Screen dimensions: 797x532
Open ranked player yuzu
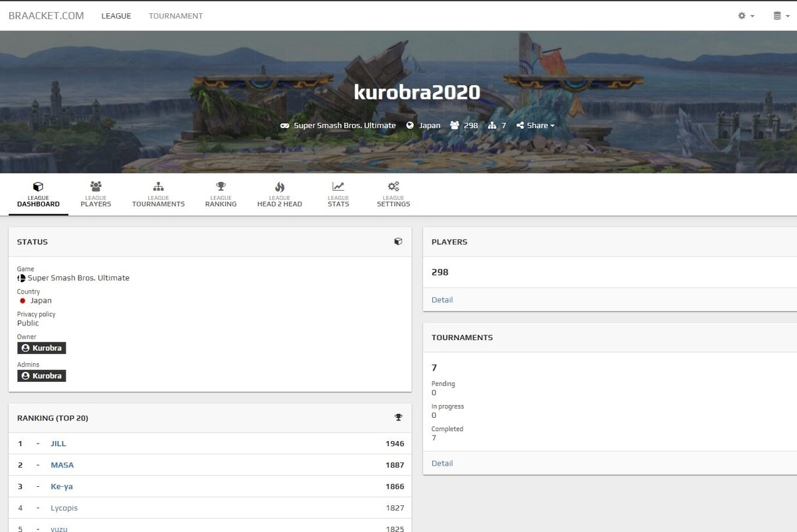point(59,529)
